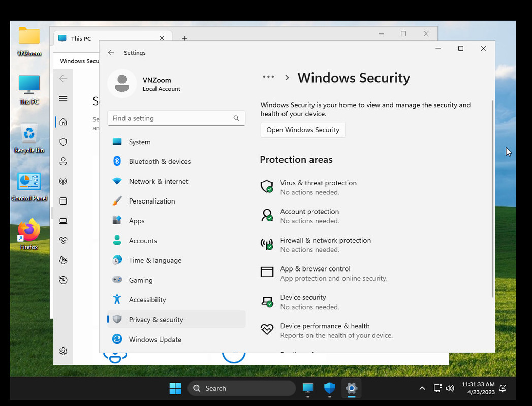Select Control Panel desktop icon
This screenshot has height=406, width=532.
[29, 187]
